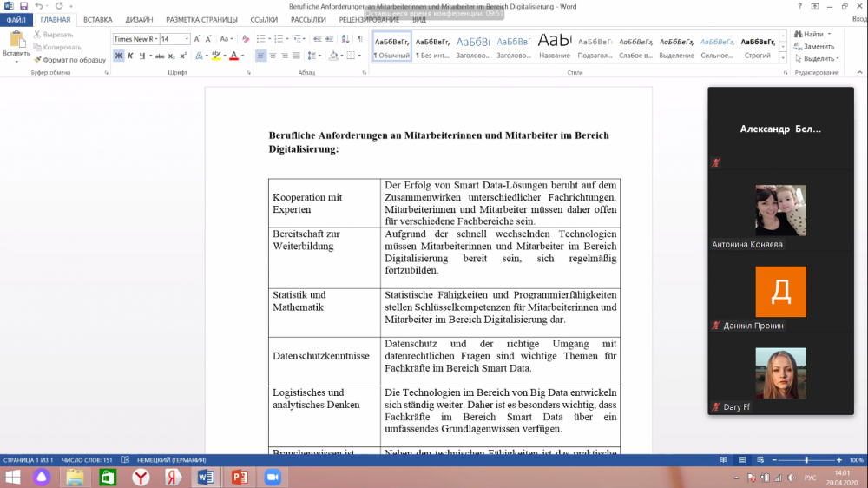Click the Format Painter brush icon
868x488 pixels.
pyautogui.click(x=38, y=60)
